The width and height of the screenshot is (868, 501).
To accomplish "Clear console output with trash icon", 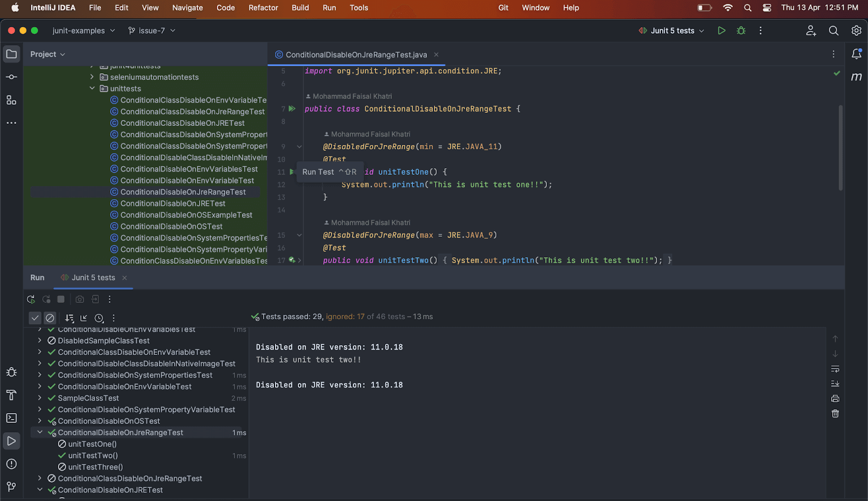I will tap(835, 414).
